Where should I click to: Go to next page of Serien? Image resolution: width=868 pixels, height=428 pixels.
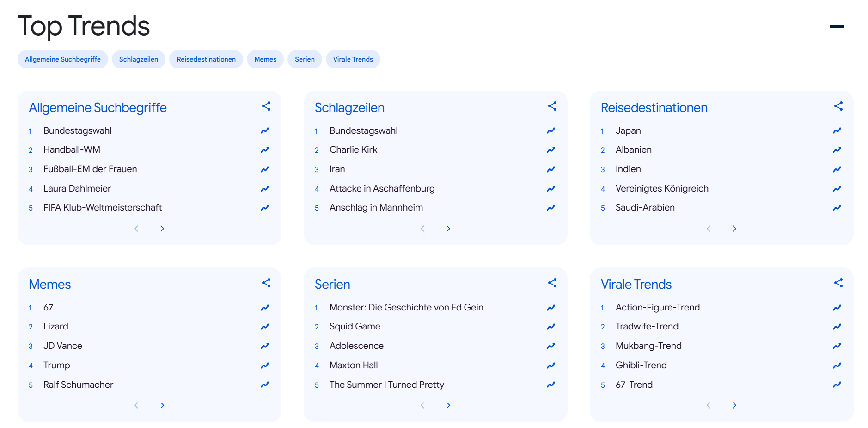[x=448, y=405]
